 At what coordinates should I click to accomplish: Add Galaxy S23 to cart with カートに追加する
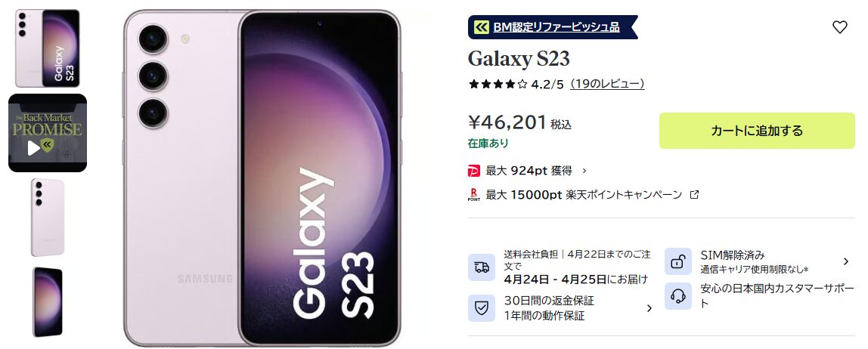pos(757,131)
